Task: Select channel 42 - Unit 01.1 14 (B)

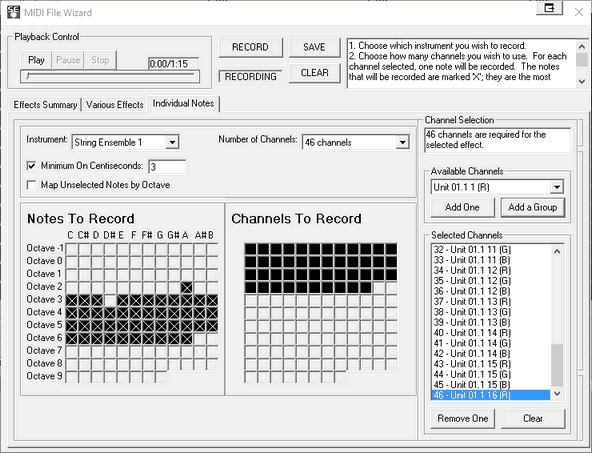Action: pyautogui.click(x=491, y=353)
